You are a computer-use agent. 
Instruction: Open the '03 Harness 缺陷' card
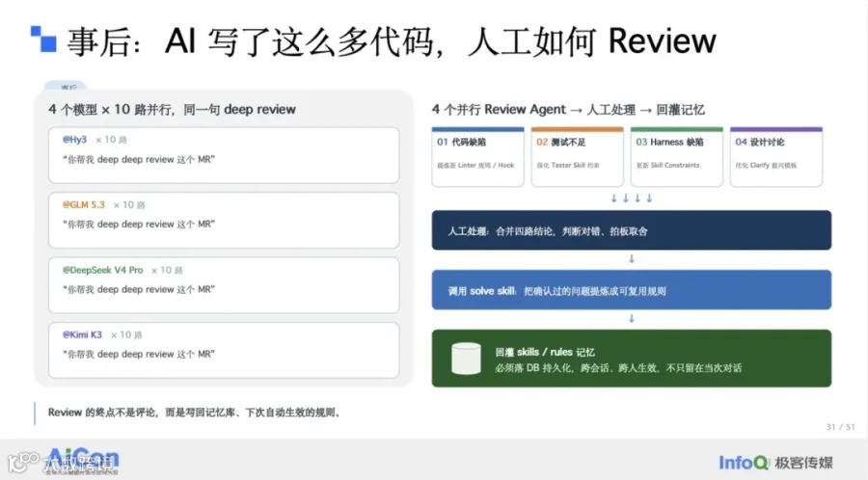[676, 157]
